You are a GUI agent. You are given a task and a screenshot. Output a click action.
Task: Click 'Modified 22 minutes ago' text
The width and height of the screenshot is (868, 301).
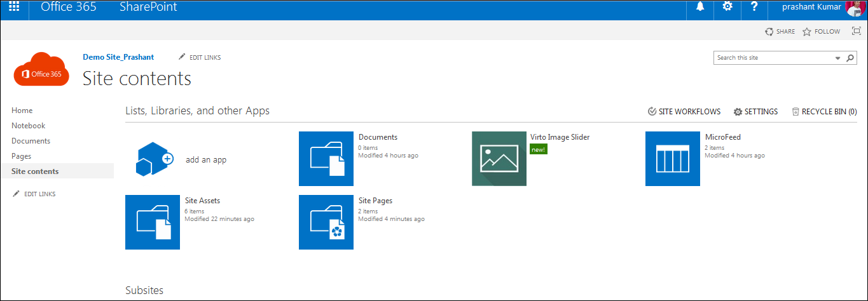tap(219, 219)
